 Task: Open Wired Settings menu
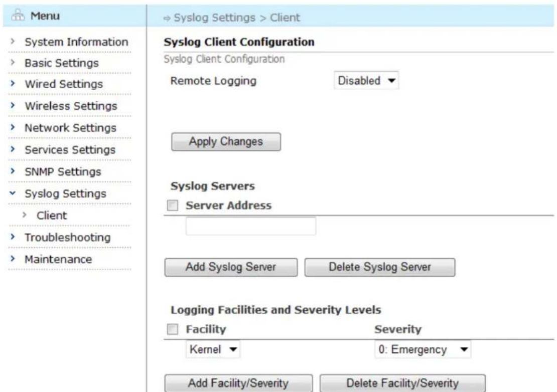tap(64, 84)
